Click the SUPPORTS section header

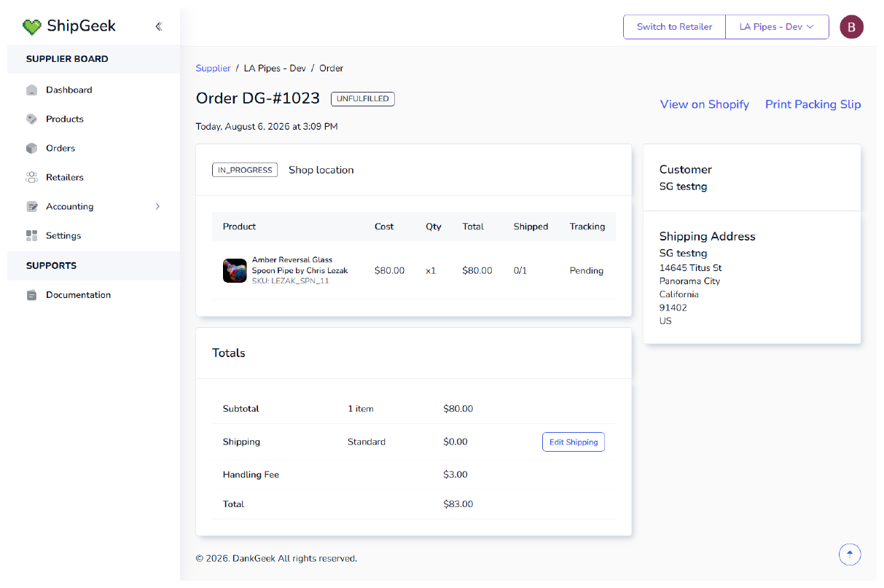tap(51, 266)
